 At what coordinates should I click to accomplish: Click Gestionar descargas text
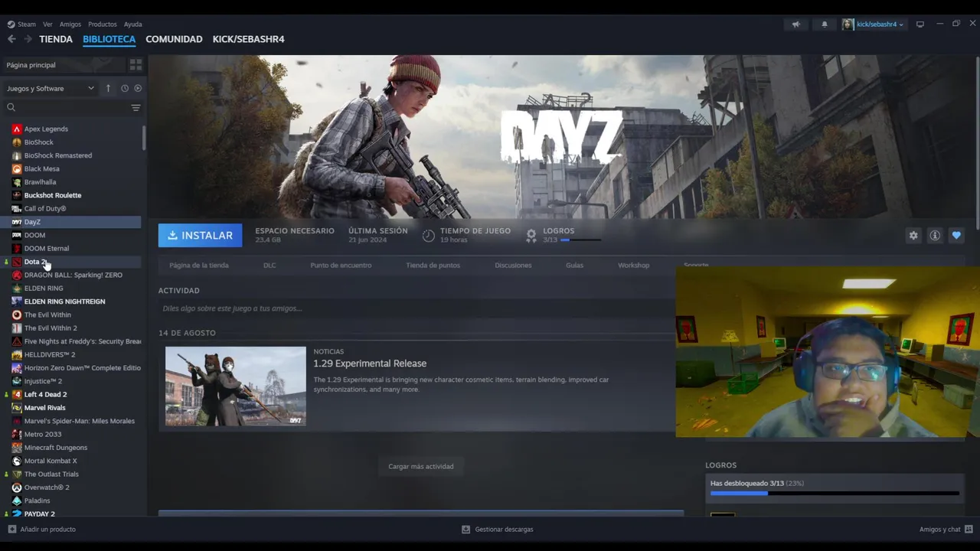coord(504,529)
